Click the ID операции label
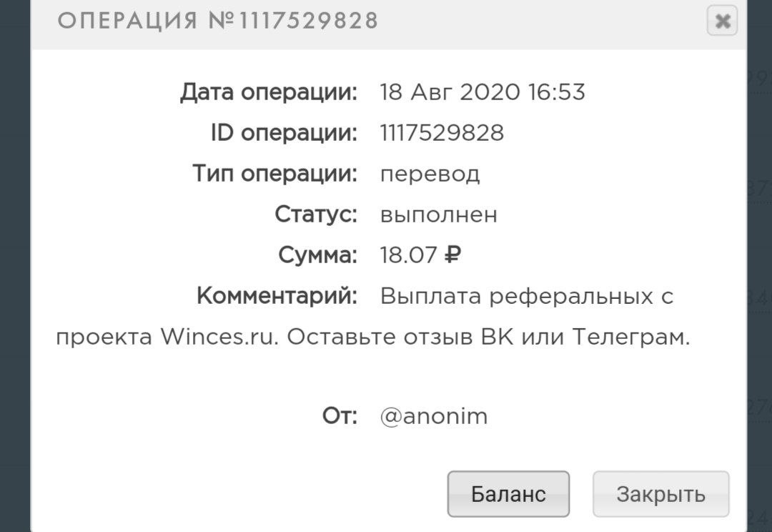The width and height of the screenshot is (772, 532). coord(284,133)
